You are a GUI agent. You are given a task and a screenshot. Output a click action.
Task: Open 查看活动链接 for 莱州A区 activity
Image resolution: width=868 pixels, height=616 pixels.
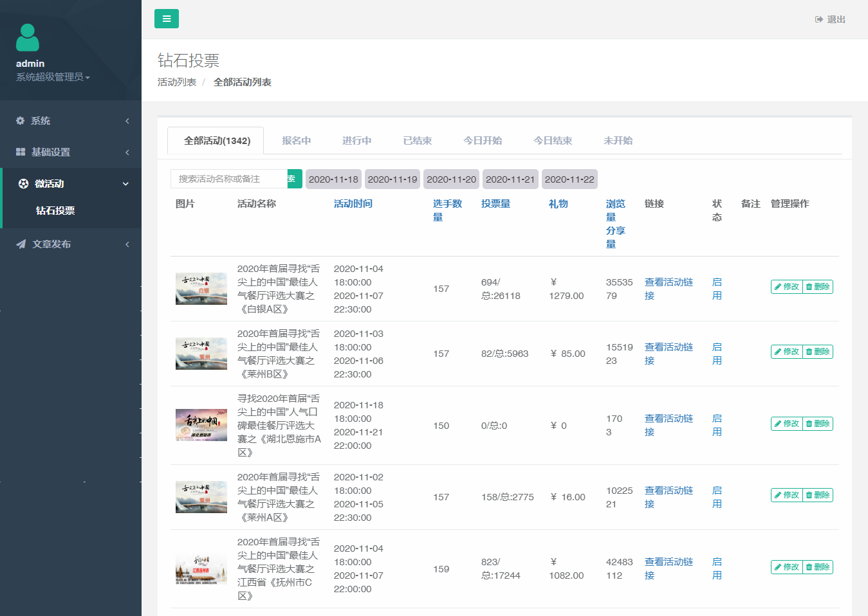[x=669, y=497]
